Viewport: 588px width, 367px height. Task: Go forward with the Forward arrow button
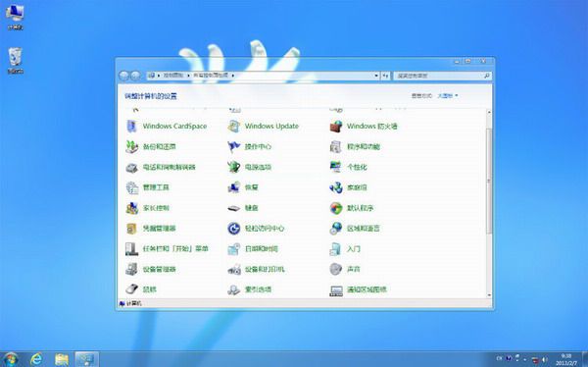click(x=135, y=76)
